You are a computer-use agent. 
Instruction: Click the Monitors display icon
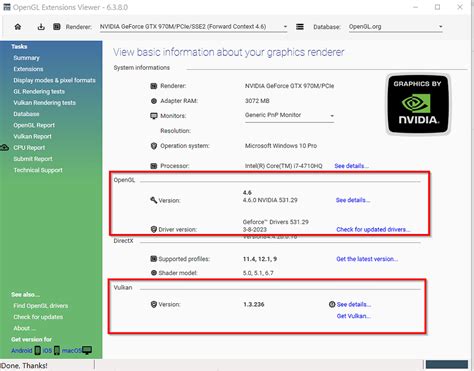154,116
